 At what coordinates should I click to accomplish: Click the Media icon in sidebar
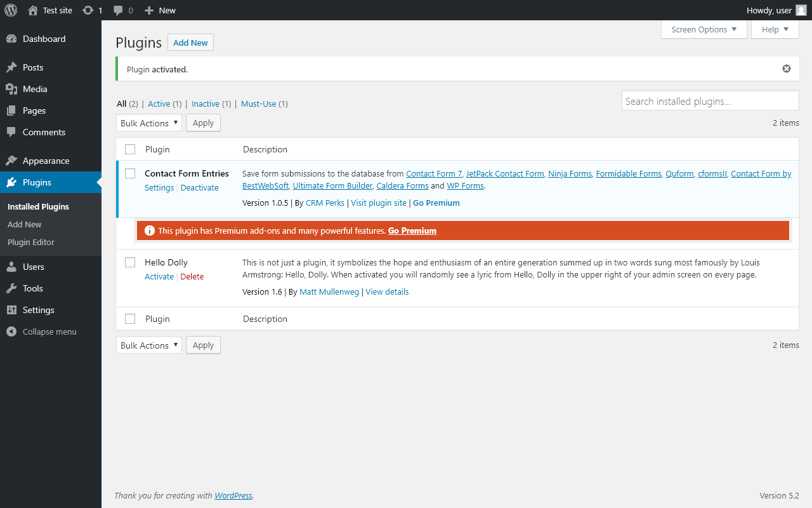11,89
